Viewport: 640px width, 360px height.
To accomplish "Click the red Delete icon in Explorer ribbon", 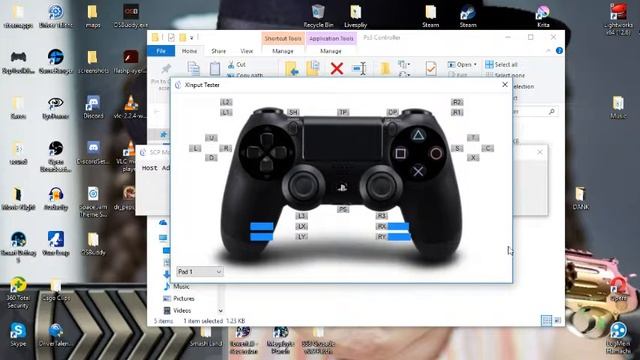I will click(x=337, y=68).
